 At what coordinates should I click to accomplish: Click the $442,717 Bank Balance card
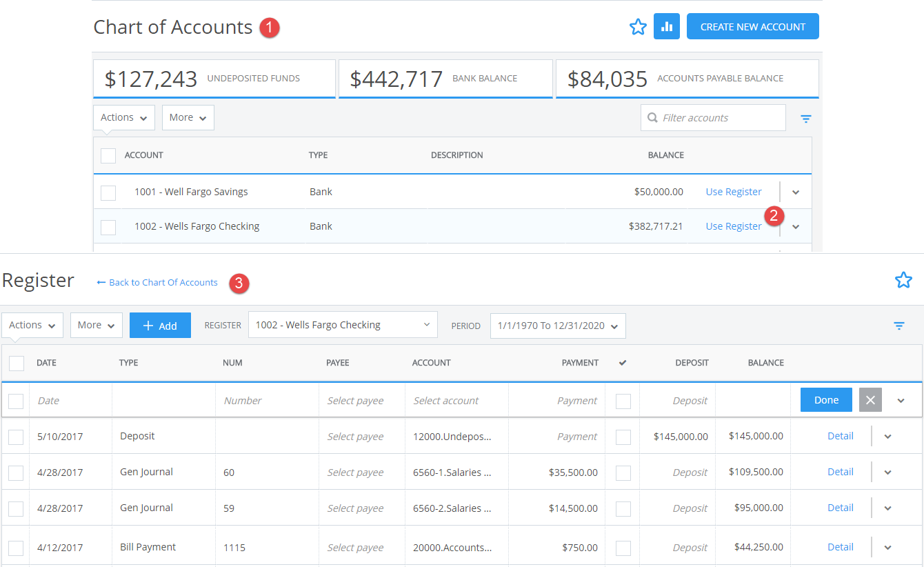click(x=445, y=79)
